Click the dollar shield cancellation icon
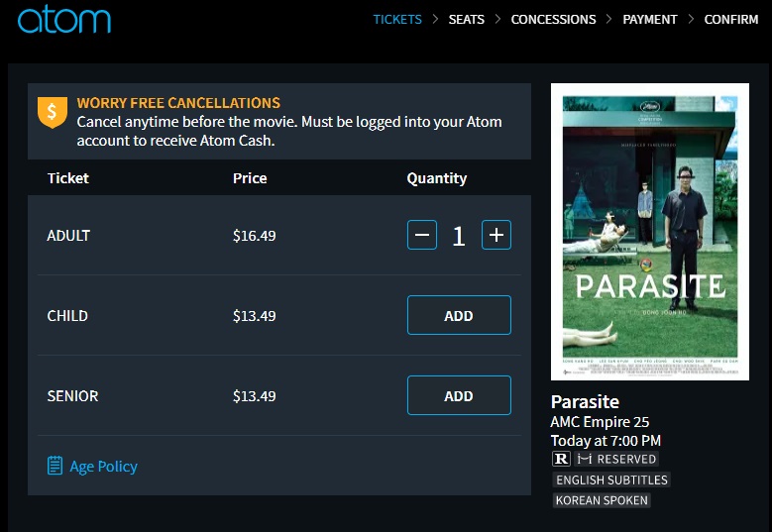The image size is (772, 532). tap(52, 112)
